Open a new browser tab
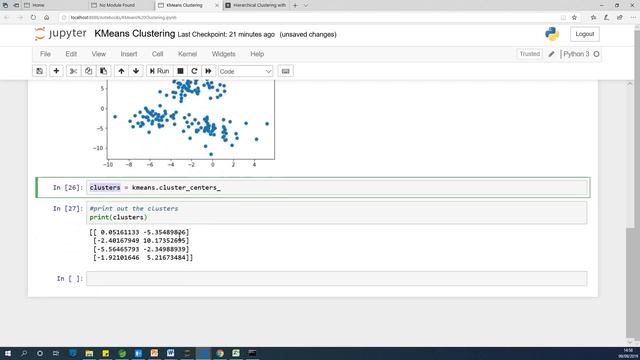This screenshot has height=360, width=640. click(295, 5)
